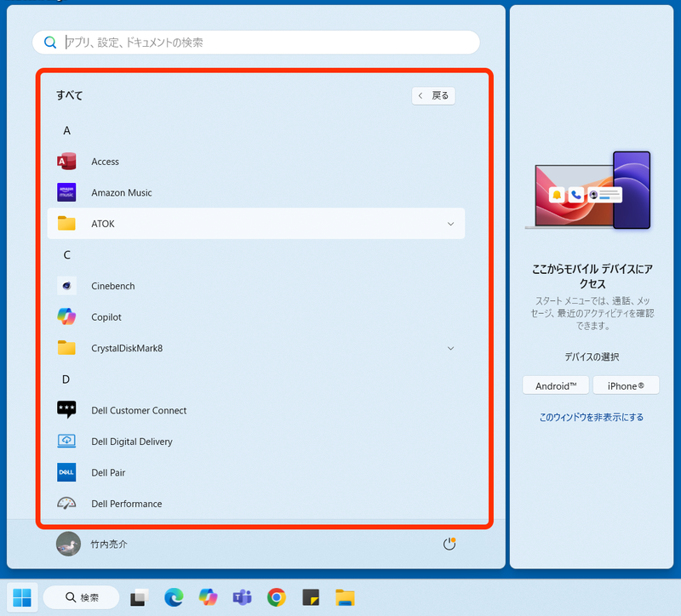
Task: Launch Microsoft Edge from taskbar
Action: [174, 598]
